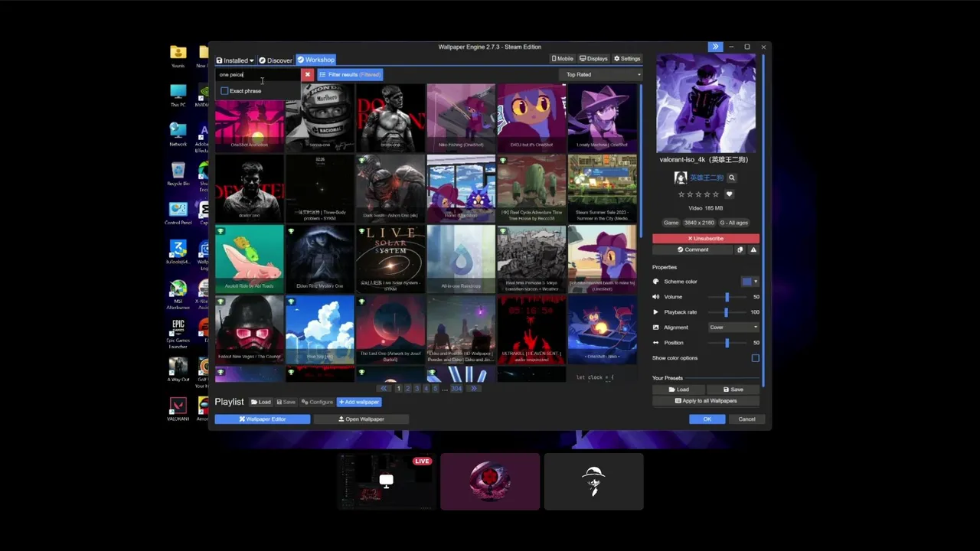Open the Recycle Bin desktop icon
The height and width of the screenshot is (551, 980).
[178, 174]
